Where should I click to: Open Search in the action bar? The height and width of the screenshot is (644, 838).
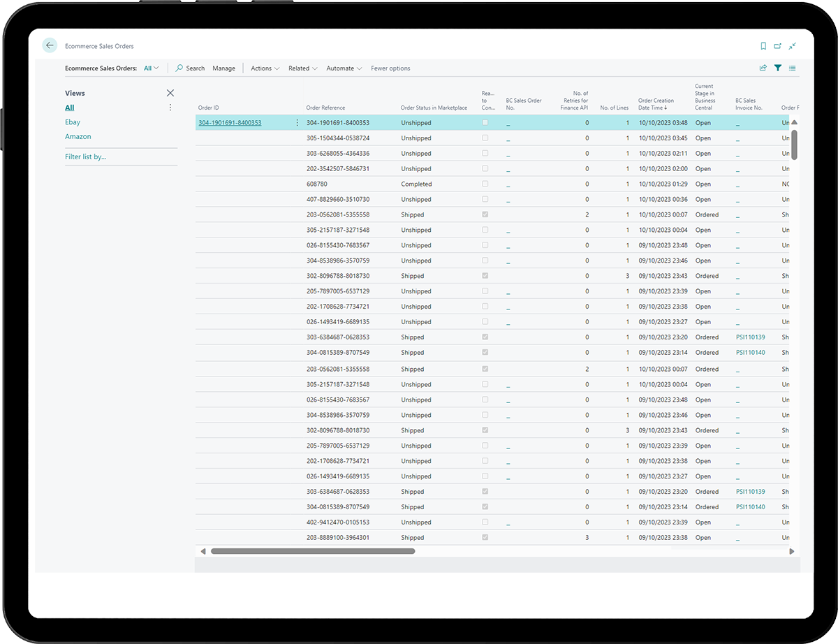point(190,68)
